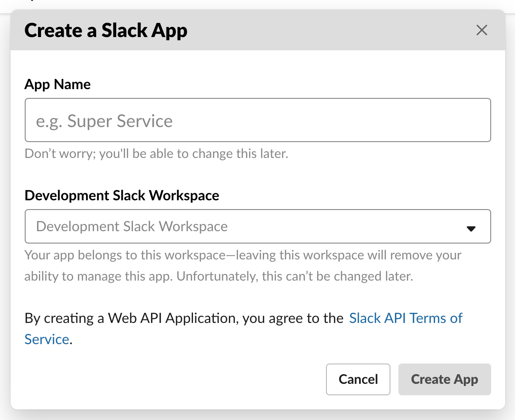The height and width of the screenshot is (420, 515).
Task: Focus the "e.g. Super Service" placeholder text
Action: click(x=104, y=121)
